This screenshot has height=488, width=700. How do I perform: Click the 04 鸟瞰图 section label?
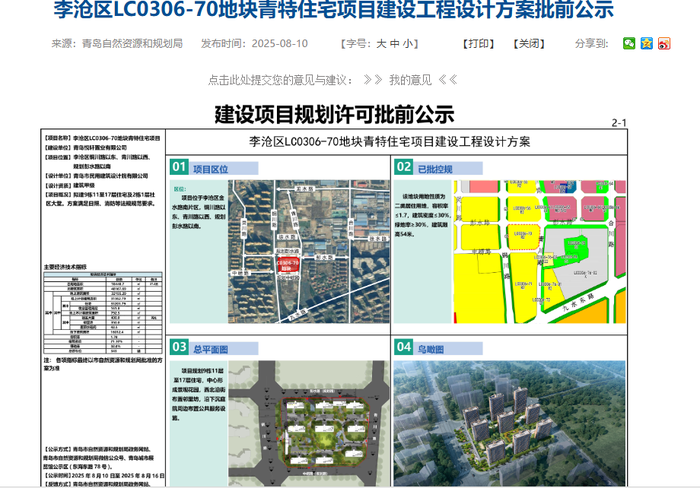pos(438,348)
